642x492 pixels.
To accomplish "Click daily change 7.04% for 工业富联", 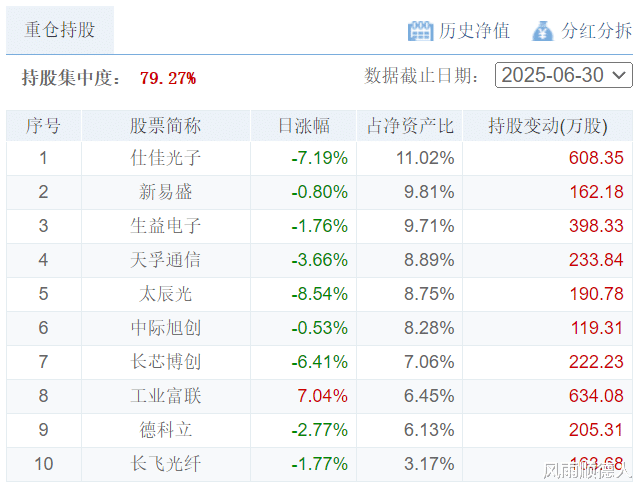I will point(323,396).
